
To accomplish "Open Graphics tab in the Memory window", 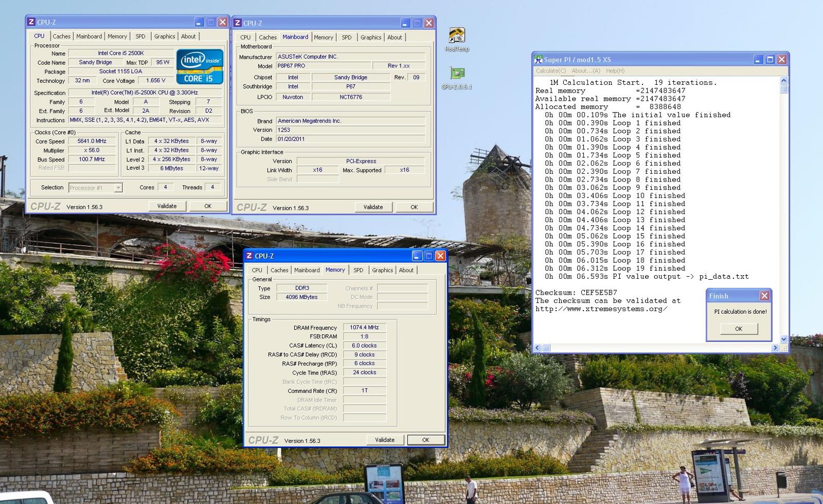I will pos(383,271).
